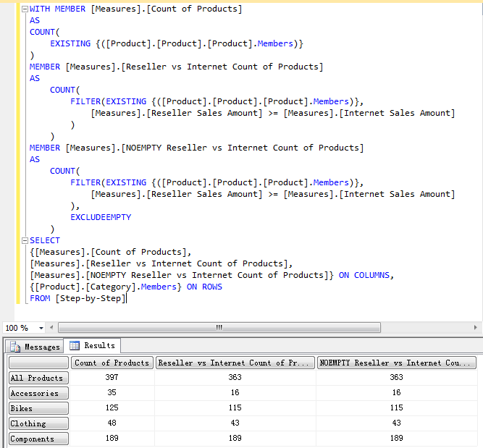Select the Count of Products column header
Viewport: 483px width, 448px height.
point(112,363)
